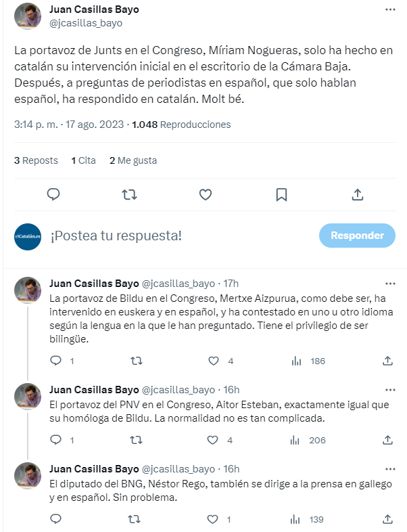
Task: Like the reply about Aitor Esteban
Action: tap(213, 441)
